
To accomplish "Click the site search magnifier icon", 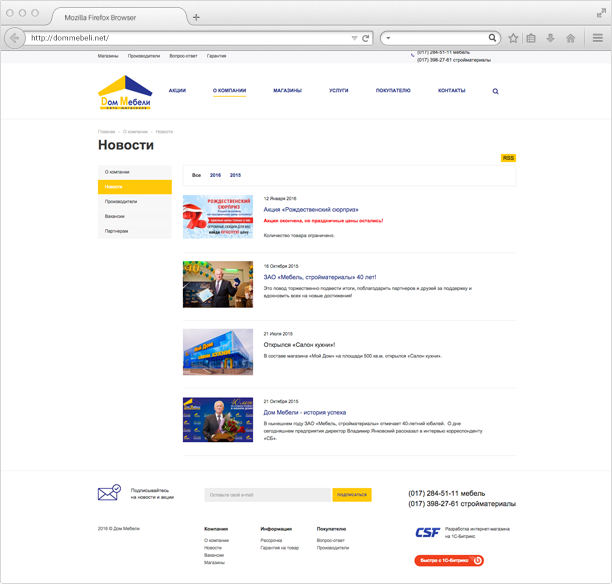I will point(495,91).
